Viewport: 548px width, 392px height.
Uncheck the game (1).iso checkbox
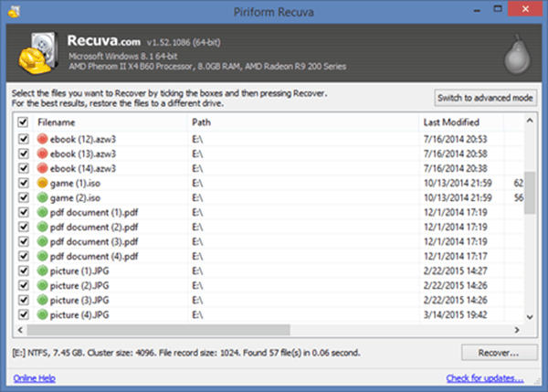24,183
